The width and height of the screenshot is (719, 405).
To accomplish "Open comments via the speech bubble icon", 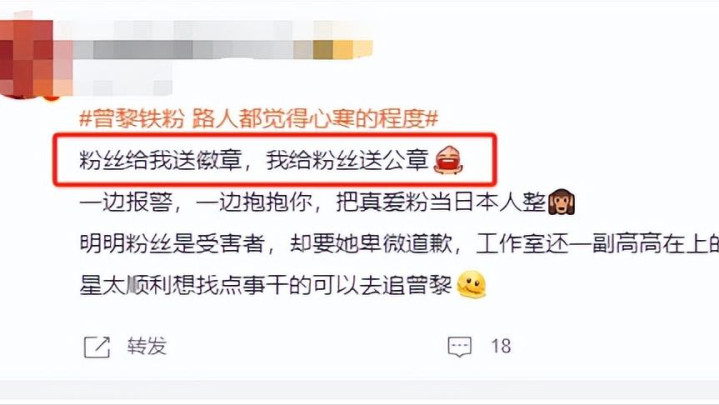I will (459, 347).
